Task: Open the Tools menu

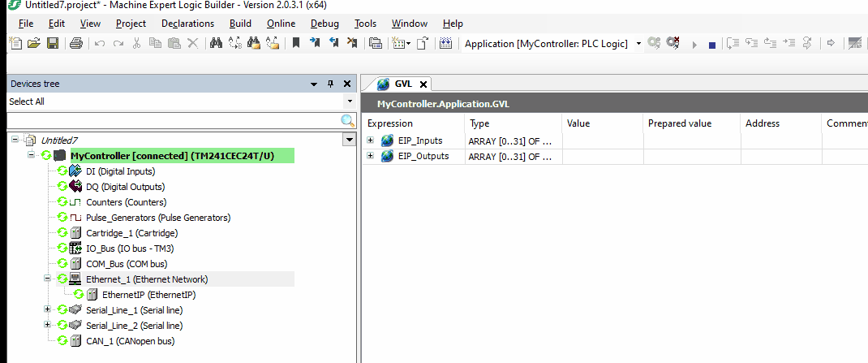Action: pos(365,24)
